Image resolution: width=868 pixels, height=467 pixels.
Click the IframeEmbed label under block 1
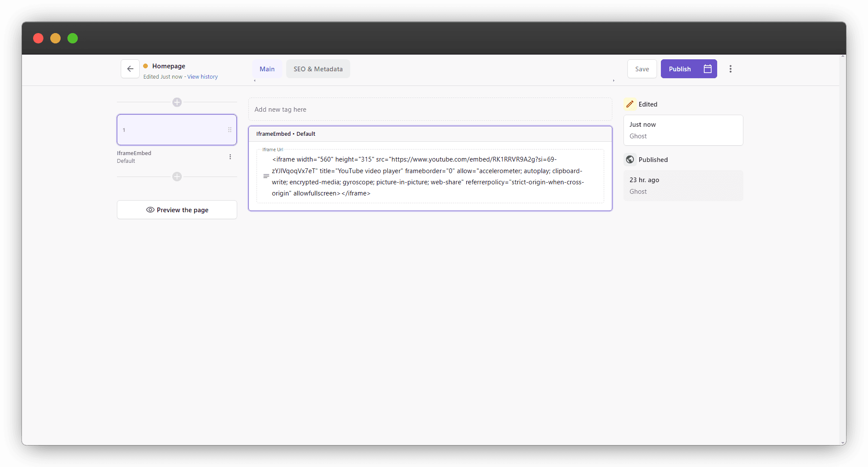click(x=134, y=153)
